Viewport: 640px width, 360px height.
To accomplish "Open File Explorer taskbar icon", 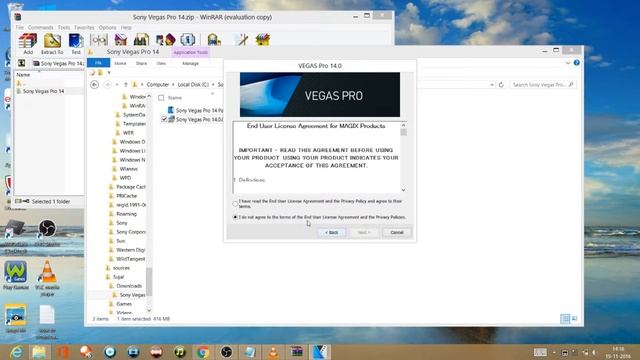I will click(39, 352).
